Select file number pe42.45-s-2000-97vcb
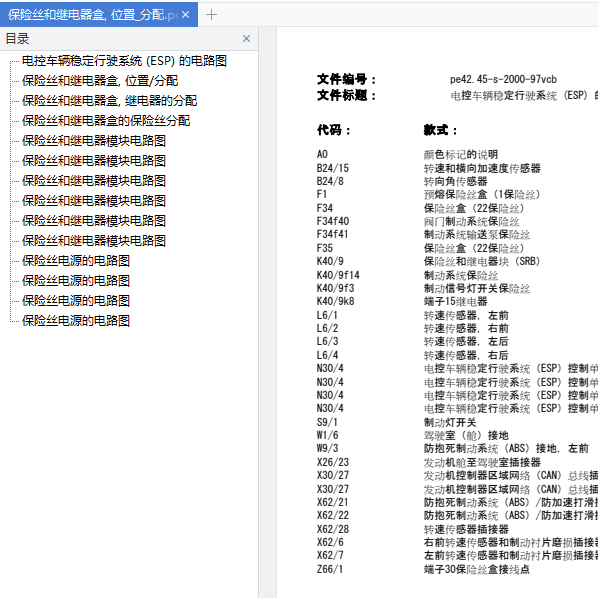 tap(503, 79)
